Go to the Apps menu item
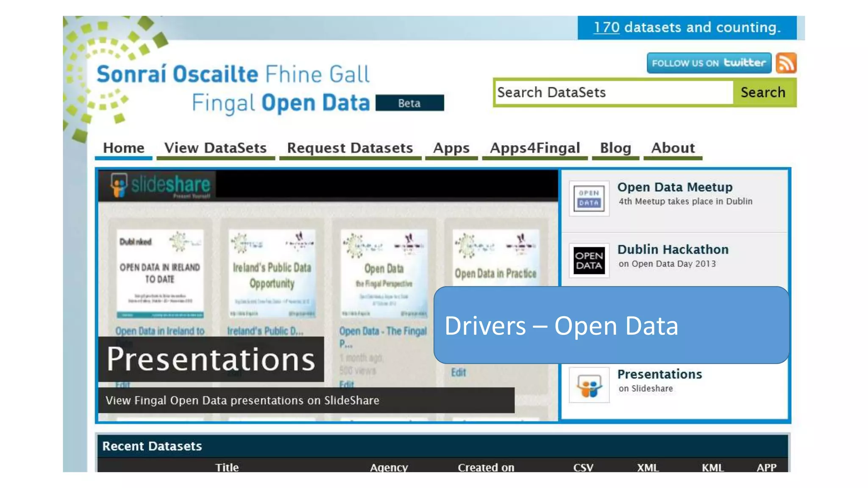 pos(451,148)
